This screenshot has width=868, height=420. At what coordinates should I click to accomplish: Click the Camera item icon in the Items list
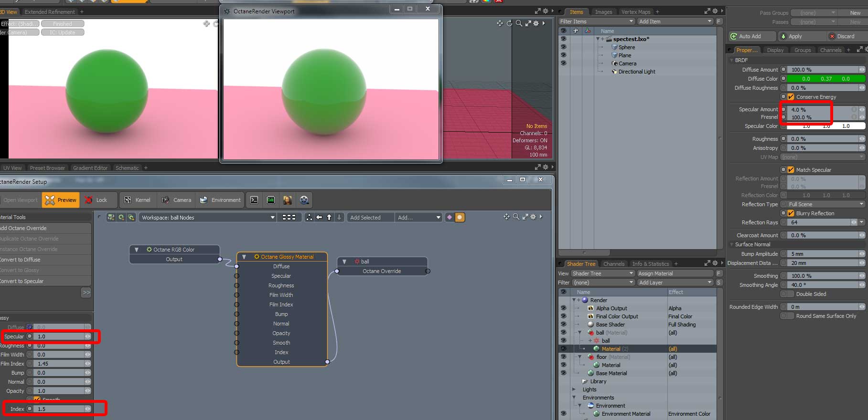click(x=615, y=63)
